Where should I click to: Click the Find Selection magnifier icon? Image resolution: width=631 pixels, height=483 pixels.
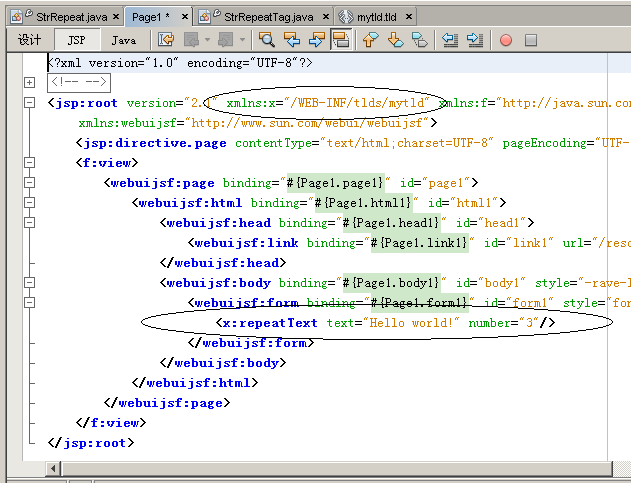point(266,40)
